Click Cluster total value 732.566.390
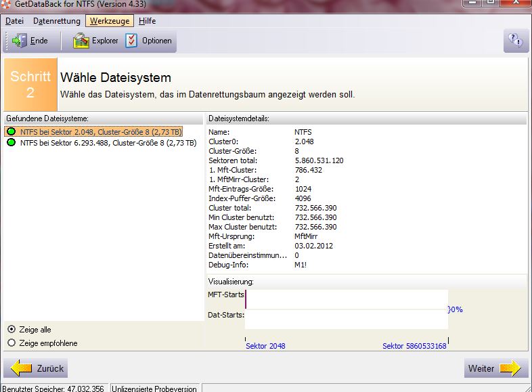532x392 pixels. pyautogui.click(x=315, y=208)
